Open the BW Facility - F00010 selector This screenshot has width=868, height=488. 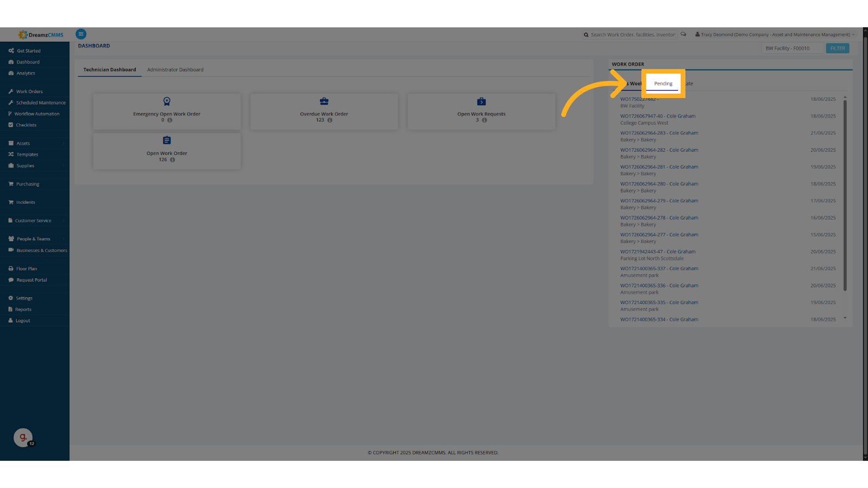pos(792,48)
